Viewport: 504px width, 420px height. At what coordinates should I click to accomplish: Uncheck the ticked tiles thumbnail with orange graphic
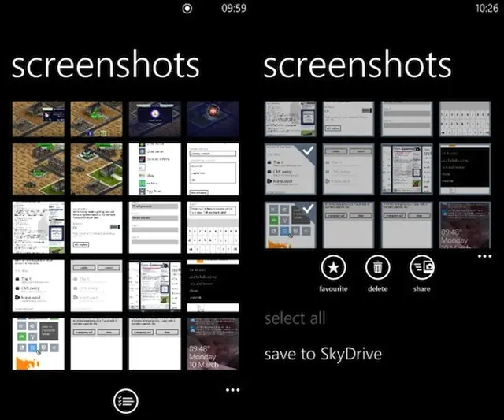pos(291,225)
